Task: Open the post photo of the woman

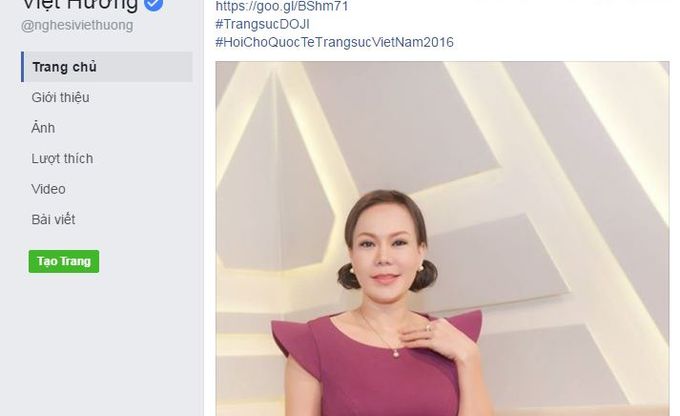Action: coord(442,238)
